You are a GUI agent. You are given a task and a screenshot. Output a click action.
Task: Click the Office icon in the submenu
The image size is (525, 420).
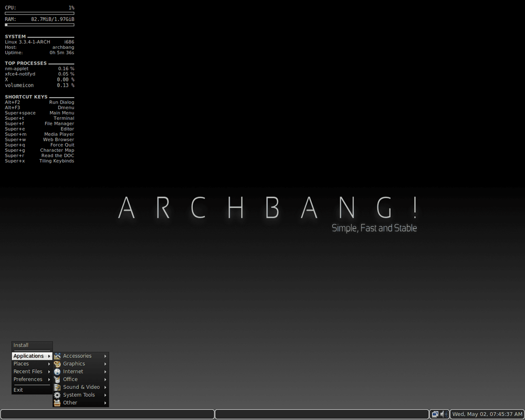57,379
